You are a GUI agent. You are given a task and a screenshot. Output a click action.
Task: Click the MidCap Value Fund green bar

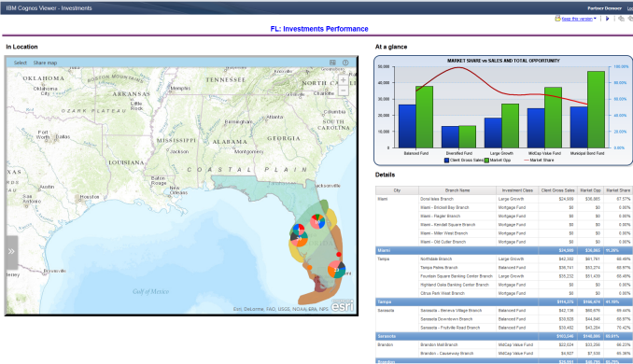[553, 118]
